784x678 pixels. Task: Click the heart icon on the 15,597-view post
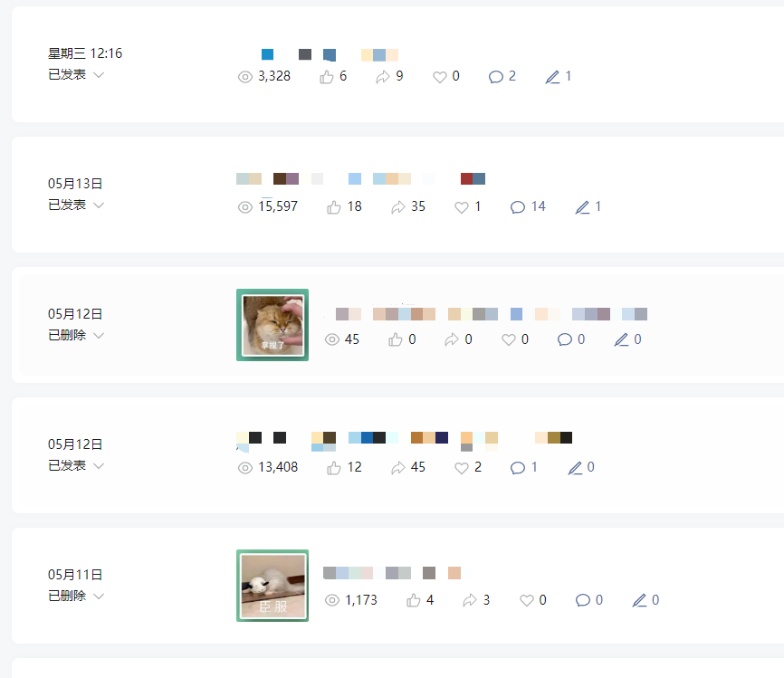pyautogui.click(x=462, y=207)
